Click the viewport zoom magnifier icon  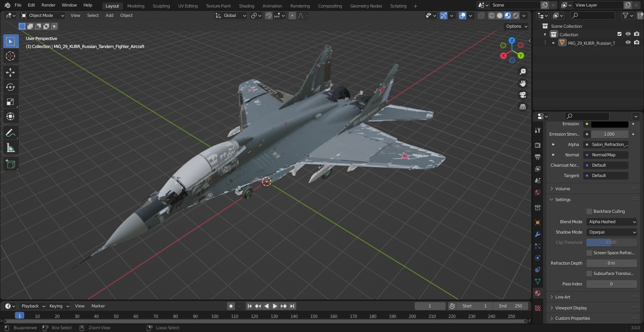pyautogui.click(x=522, y=72)
